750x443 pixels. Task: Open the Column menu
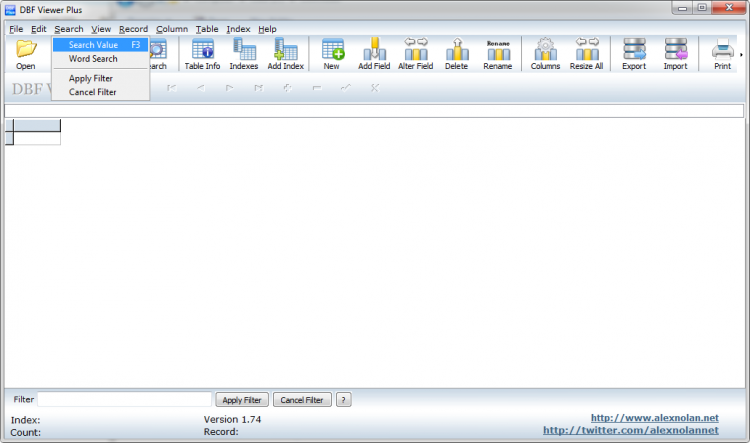172,29
